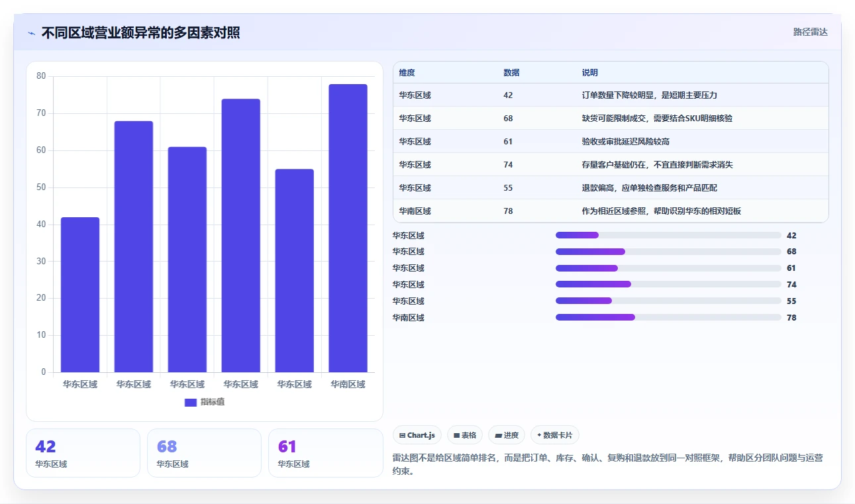
Task: Click the 路径雷达 label in the header
Action: [811, 32]
